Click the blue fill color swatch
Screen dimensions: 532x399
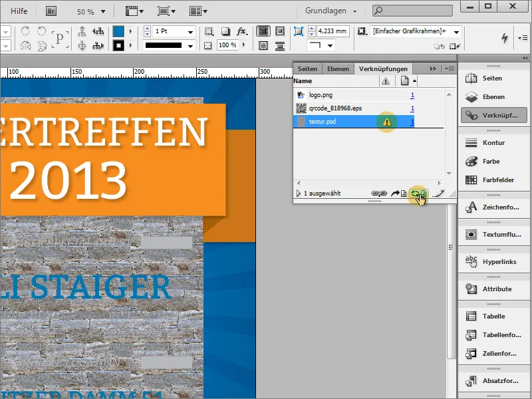pos(118,31)
